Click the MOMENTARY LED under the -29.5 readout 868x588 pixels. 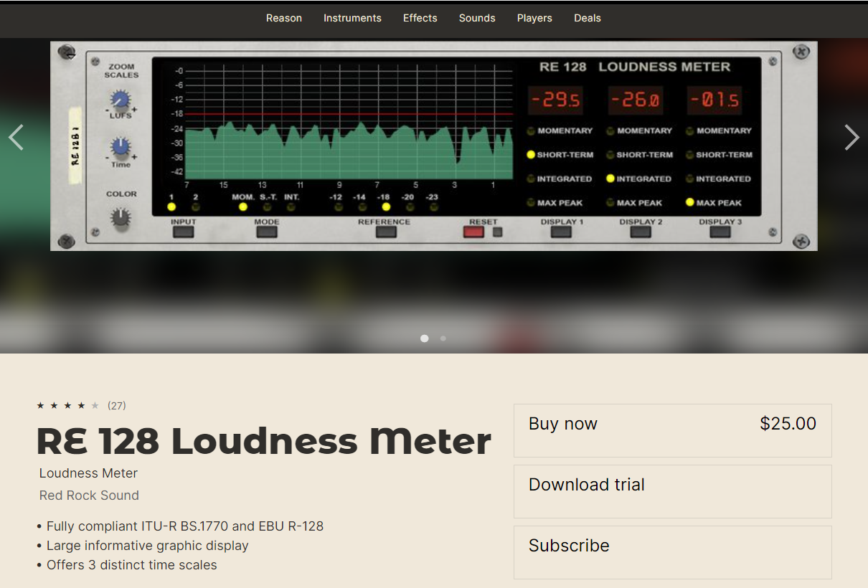[531, 131]
